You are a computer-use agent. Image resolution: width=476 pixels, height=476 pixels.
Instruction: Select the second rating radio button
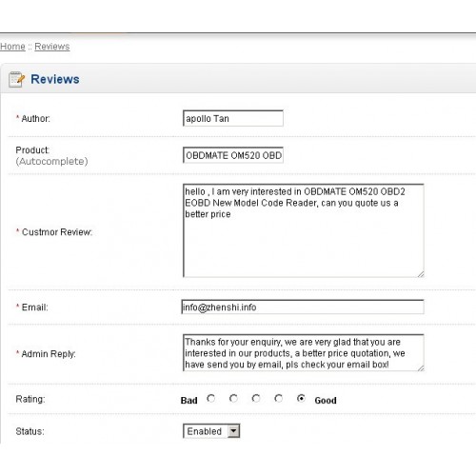233,398
